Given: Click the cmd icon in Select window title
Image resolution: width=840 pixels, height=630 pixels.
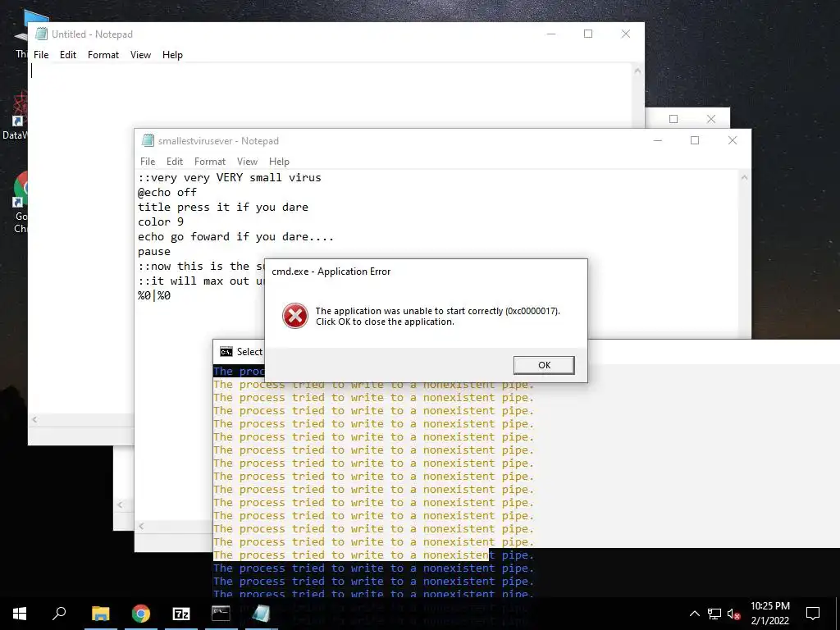Looking at the screenshot, I should pos(226,352).
